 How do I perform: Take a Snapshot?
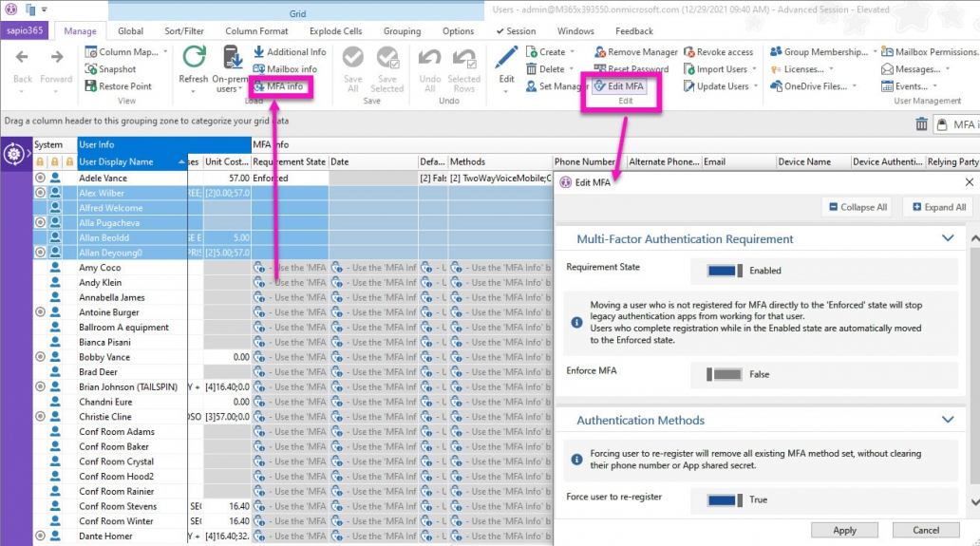click(x=110, y=68)
